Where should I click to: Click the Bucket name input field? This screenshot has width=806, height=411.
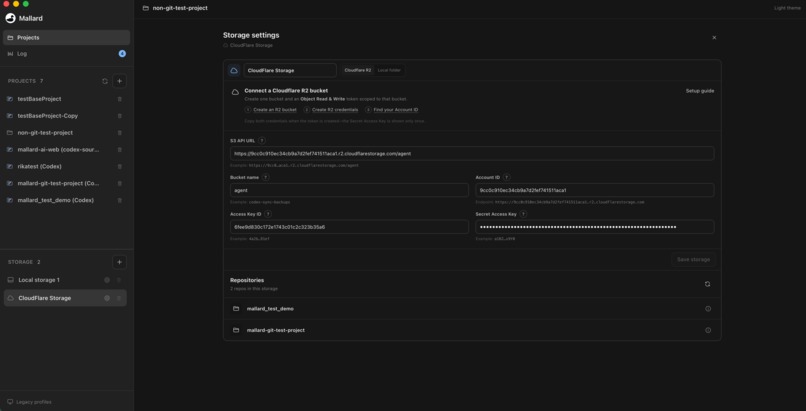pos(350,190)
